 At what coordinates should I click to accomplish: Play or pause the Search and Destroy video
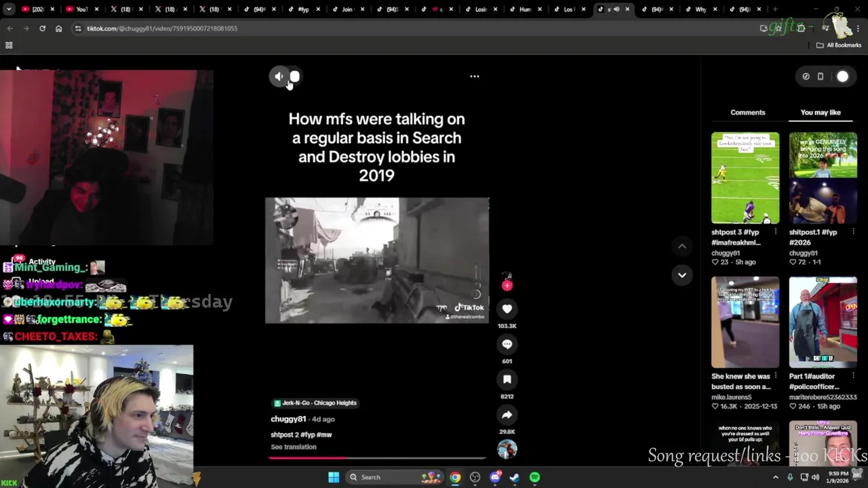click(377, 260)
